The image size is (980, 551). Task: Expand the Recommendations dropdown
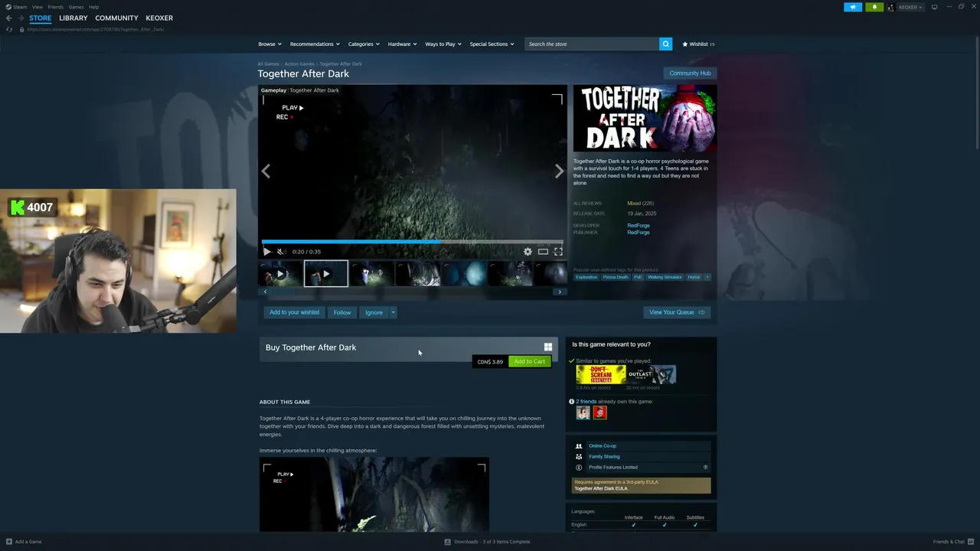tap(315, 44)
